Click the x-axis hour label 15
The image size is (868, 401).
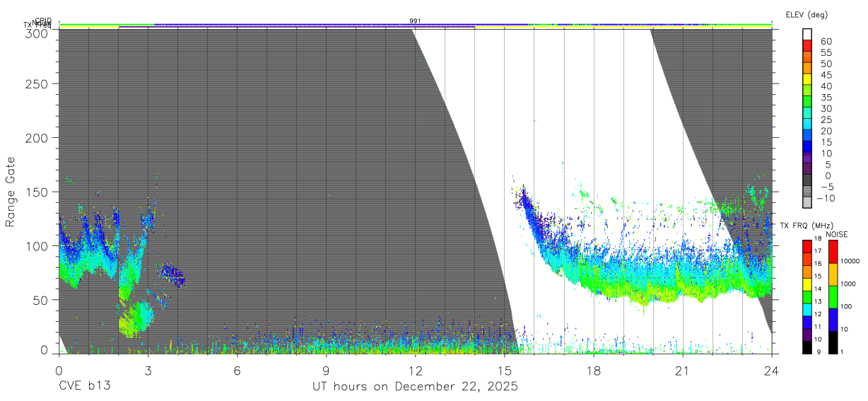[x=505, y=370]
